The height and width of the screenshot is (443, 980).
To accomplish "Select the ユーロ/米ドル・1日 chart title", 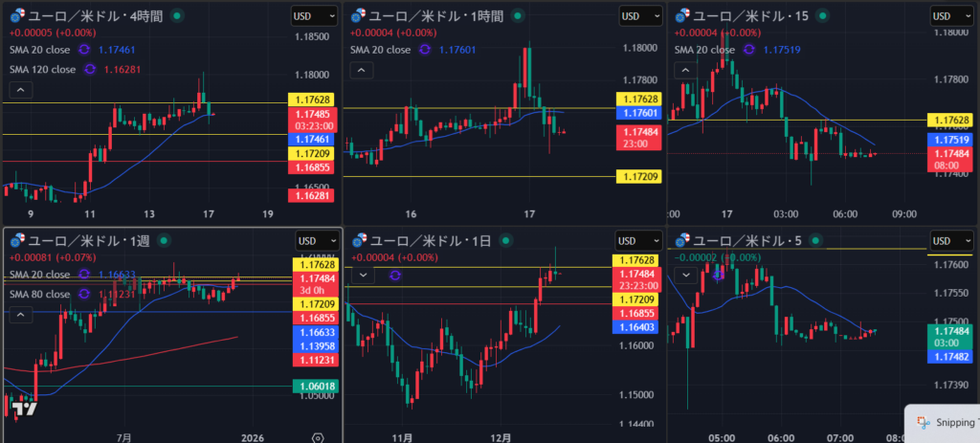I will 422,240.
